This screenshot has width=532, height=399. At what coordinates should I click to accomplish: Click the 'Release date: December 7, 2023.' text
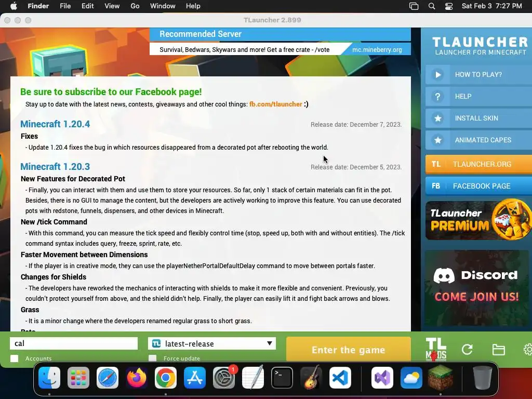pyautogui.click(x=356, y=125)
